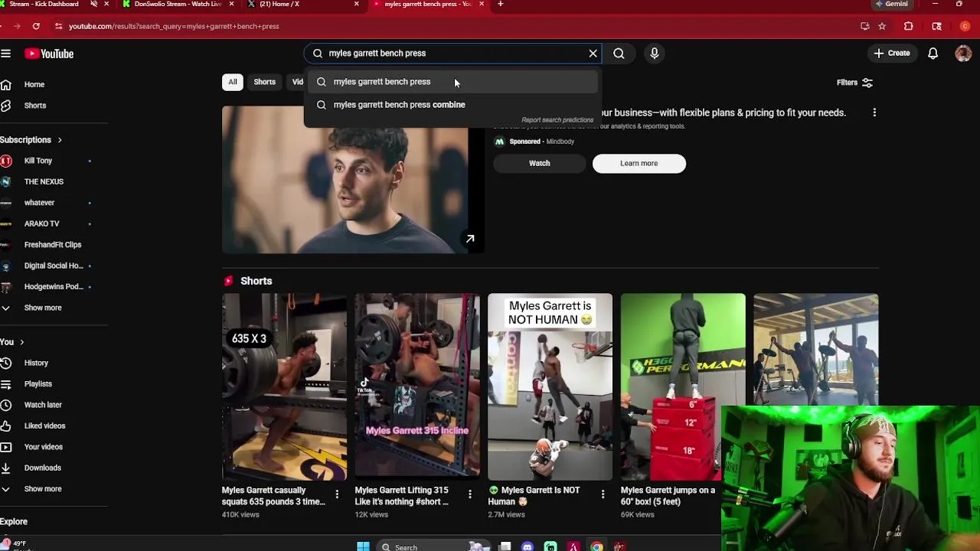Click the browser address bar URL

(x=174, y=26)
